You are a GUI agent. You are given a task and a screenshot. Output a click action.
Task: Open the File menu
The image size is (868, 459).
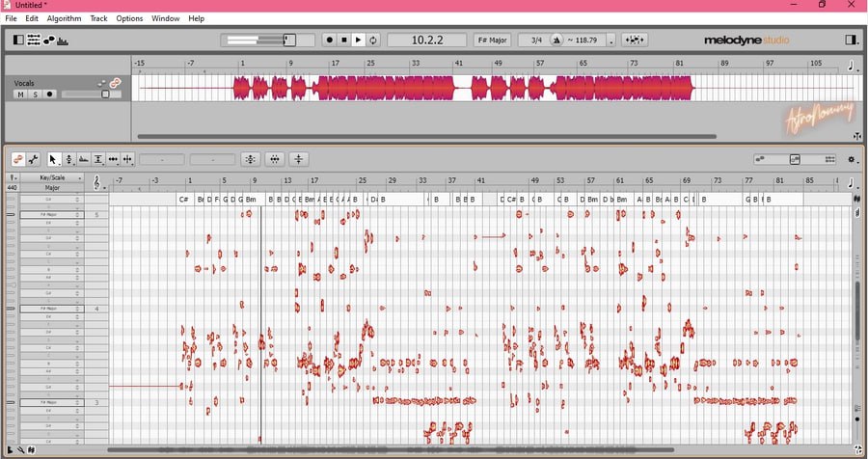(x=11, y=18)
